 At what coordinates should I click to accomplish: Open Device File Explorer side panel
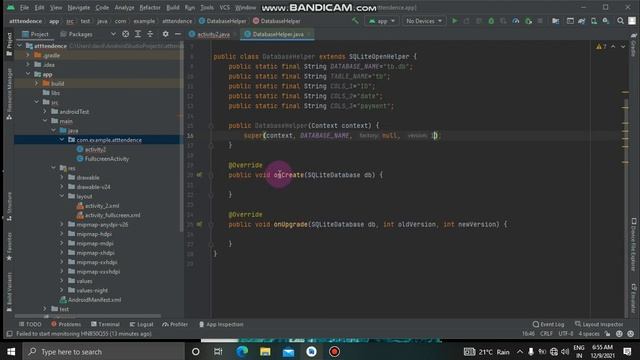tap(633, 245)
